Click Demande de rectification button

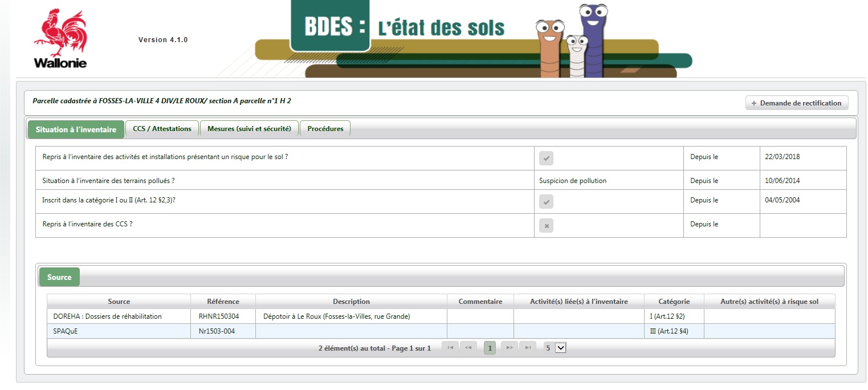coord(796,103)
